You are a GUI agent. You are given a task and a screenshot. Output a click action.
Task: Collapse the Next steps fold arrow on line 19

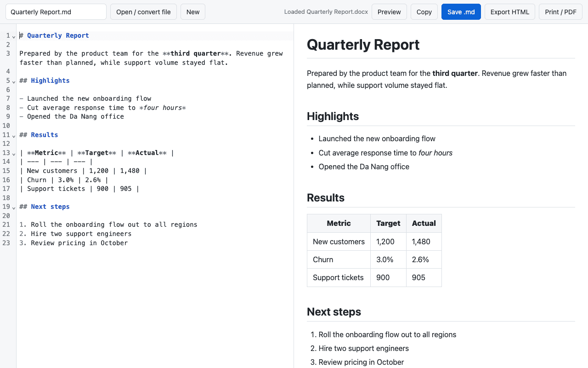[14, 207]
